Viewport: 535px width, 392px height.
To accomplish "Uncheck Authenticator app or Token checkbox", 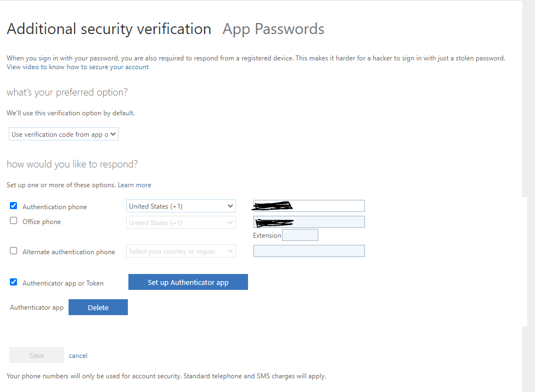I will pos(14,282).
